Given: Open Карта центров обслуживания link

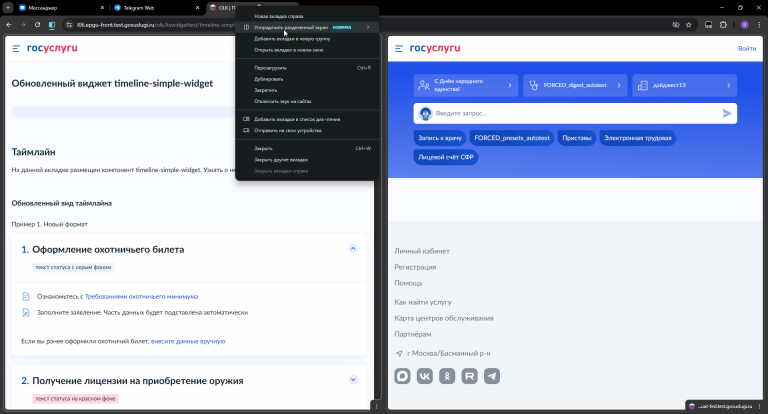Looking at the screenshot, I should click(444, 318).
